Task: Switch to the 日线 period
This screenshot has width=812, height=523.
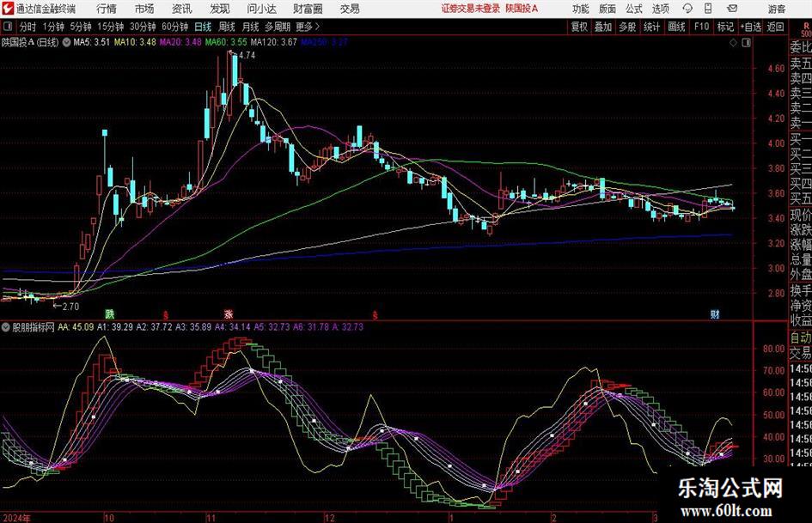Action: (x=203, y=27)
